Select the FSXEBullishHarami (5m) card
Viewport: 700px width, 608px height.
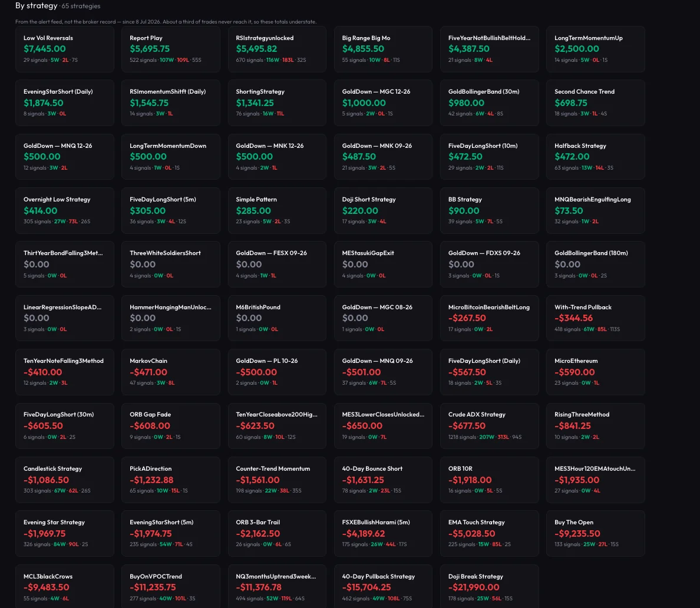click(x=383, y=533)
